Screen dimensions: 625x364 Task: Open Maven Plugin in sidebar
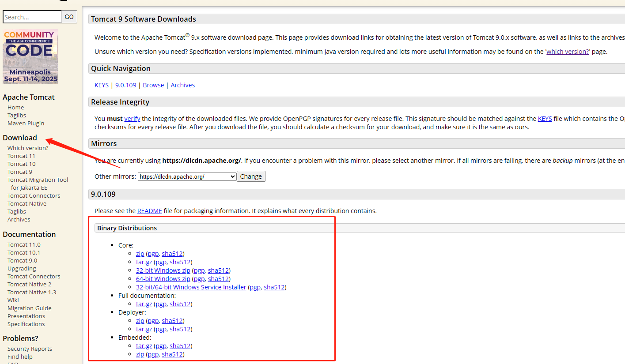pos(26,123)
